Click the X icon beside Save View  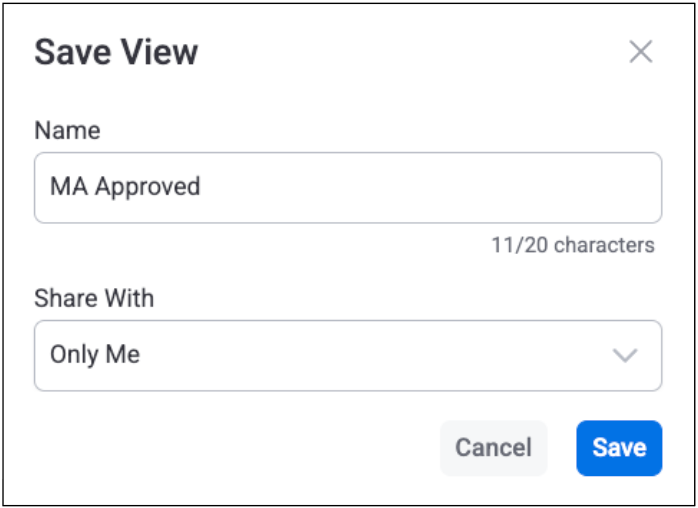(640, 52)
